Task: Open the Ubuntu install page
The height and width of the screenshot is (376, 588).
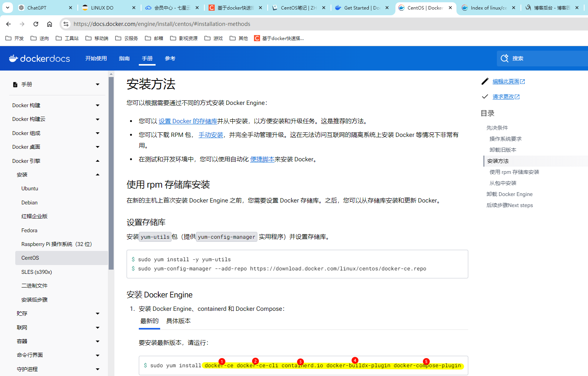Action: (30, 188)
